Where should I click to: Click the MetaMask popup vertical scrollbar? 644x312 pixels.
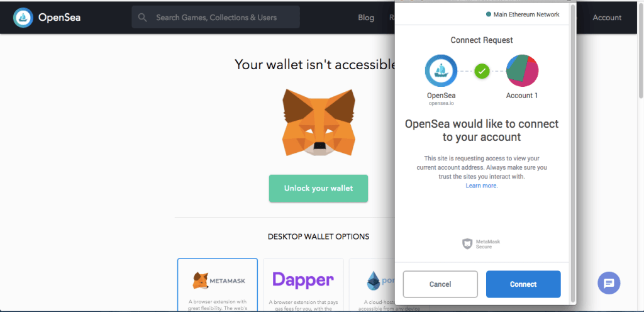[x=574, y=152]
